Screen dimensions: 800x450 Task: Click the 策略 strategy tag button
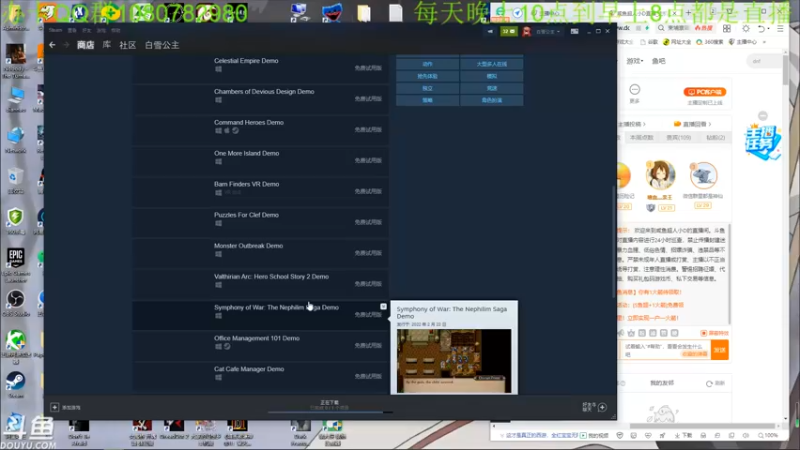pyautogui.click(x=428, y=101)
